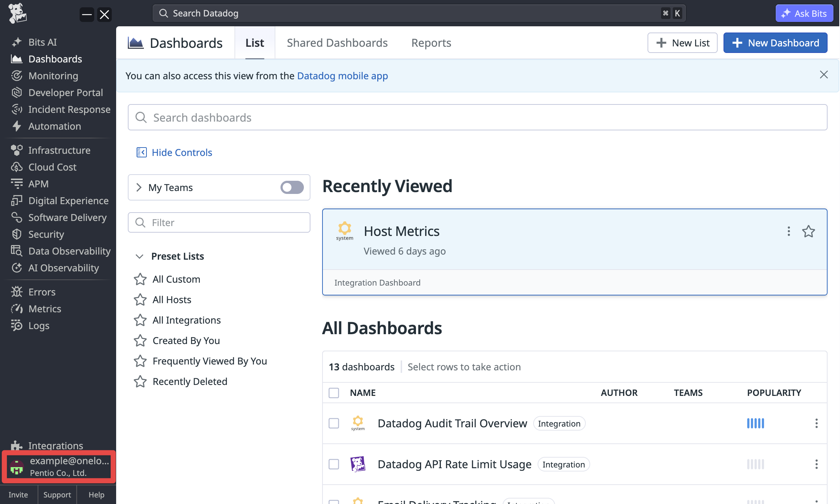Click the Ask Bits button
Viewport: 840px width, 504px height.
pos(804,14)
